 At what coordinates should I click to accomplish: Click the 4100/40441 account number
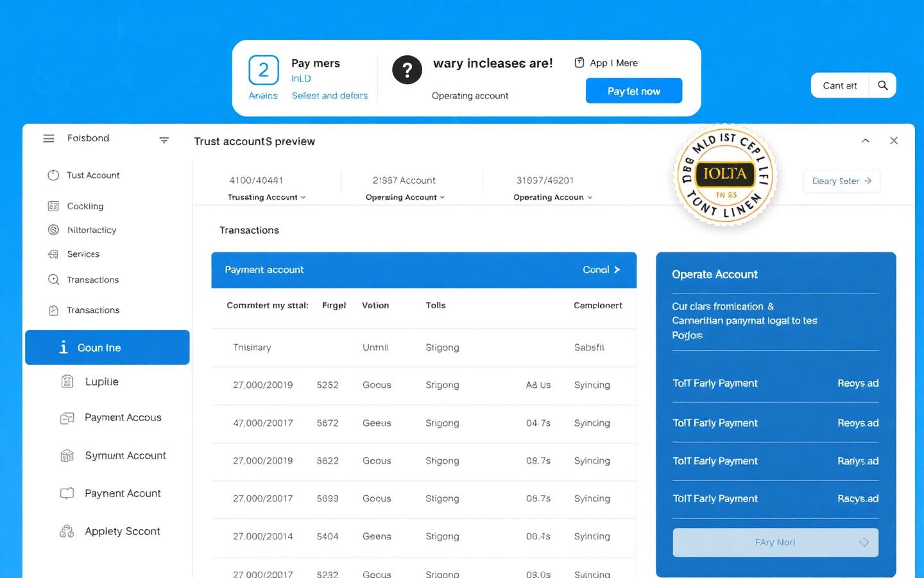tap(256, 180)
